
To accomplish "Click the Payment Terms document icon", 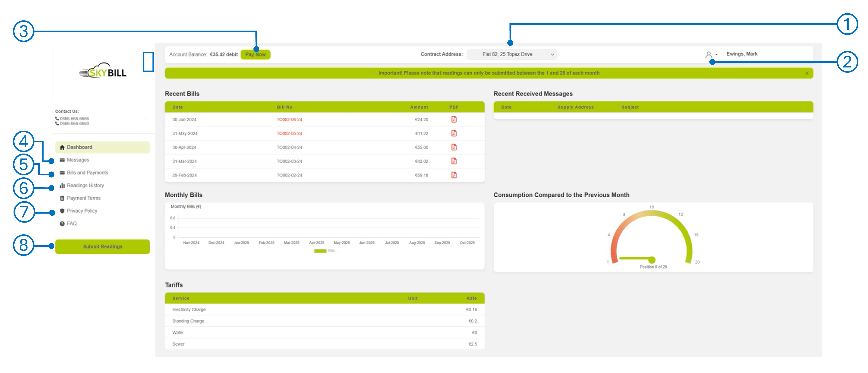I will 62,198.
